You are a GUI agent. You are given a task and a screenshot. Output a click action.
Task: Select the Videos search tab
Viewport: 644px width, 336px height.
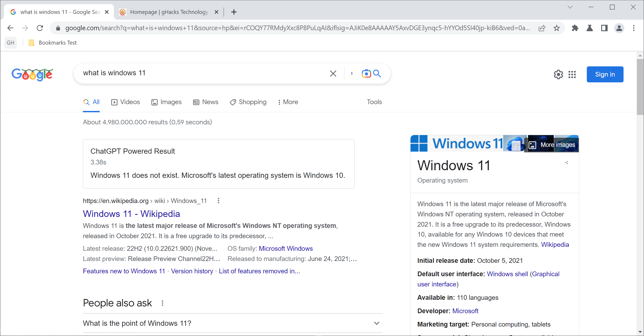125,102
